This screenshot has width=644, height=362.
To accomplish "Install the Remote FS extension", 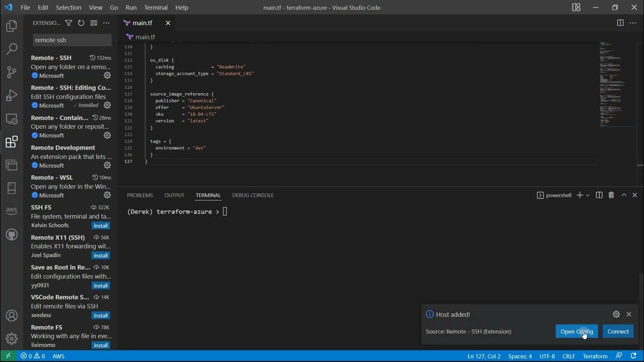I will point(101,345).
